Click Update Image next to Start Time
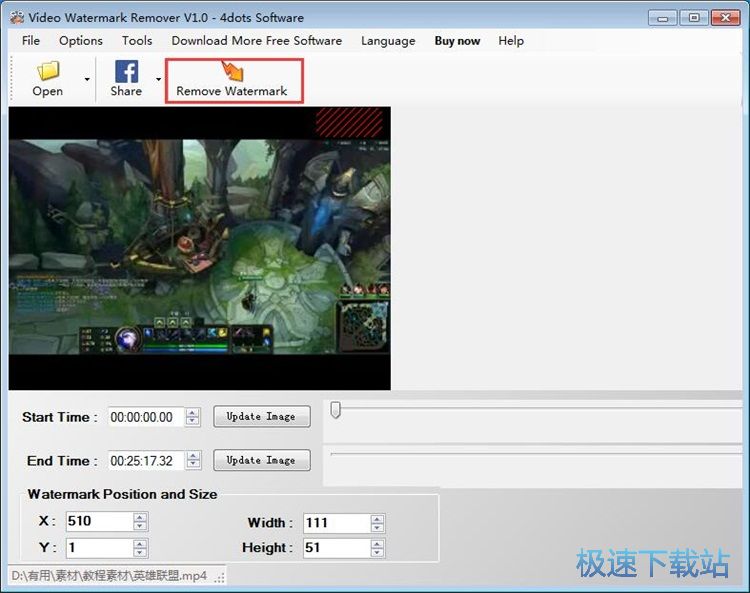Image resolution: width=750 pixels, height=593 pixels. pos(261,417)
